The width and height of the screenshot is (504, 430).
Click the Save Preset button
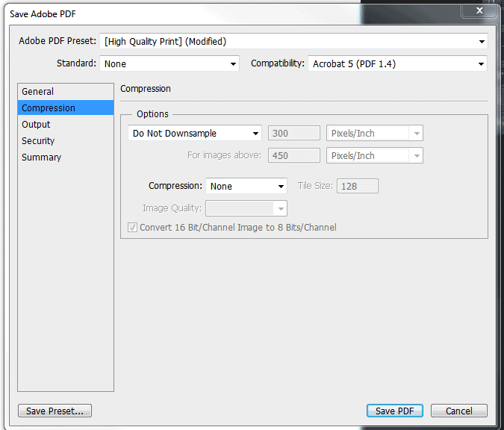tap(55, 411)
